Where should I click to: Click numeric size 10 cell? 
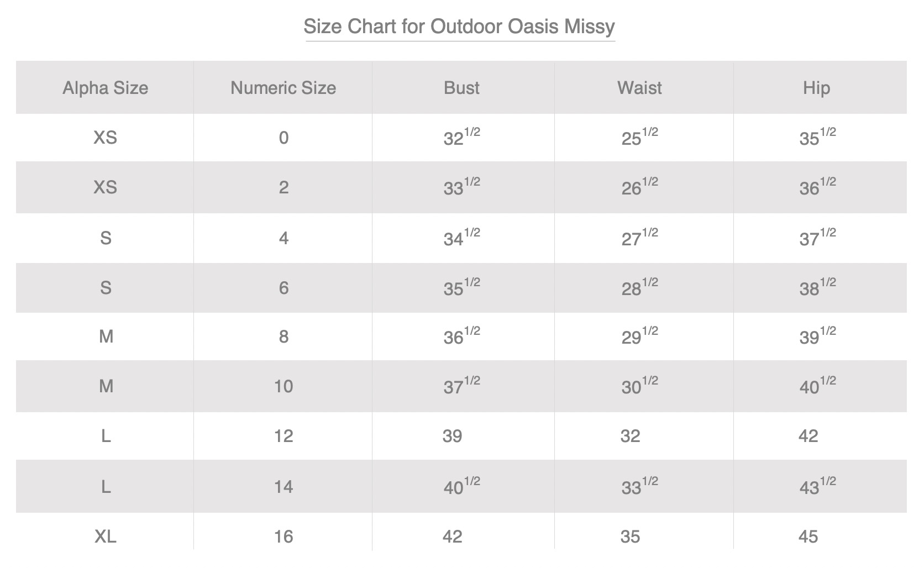point(283,386)
